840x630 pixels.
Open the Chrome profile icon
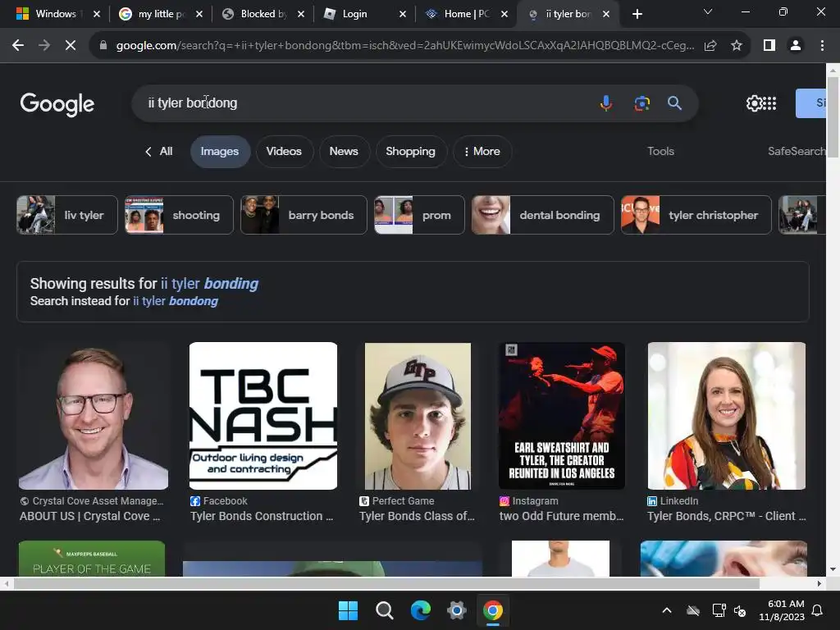pos(796,46)
